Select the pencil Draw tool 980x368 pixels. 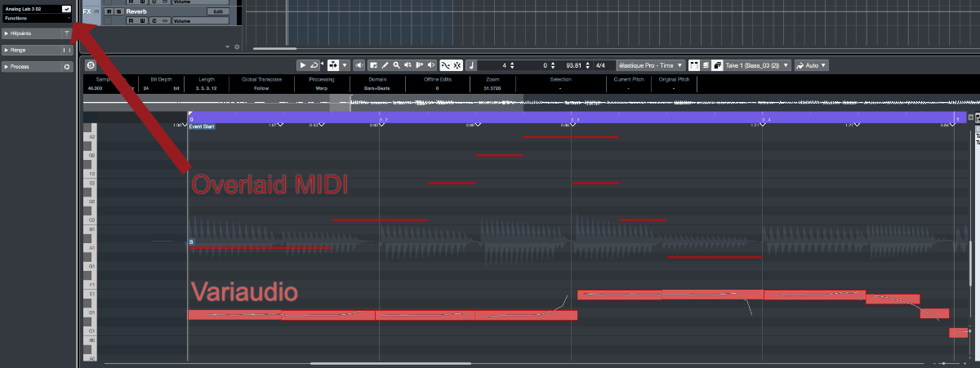[385, 65]
